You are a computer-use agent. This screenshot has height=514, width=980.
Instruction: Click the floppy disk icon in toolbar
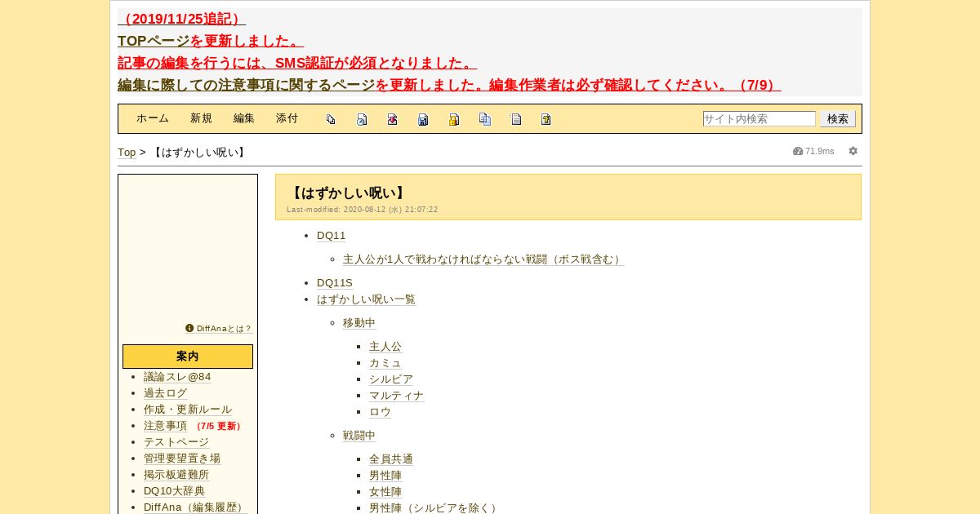pos(423,119)
